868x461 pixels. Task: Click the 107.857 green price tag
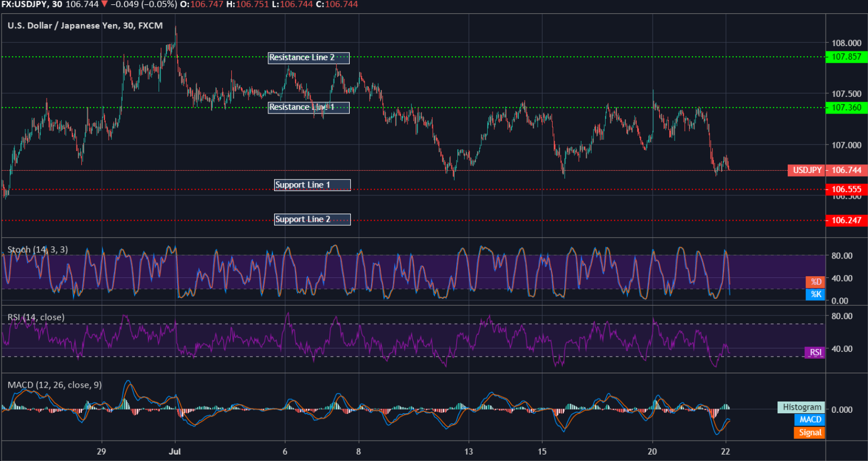846,57
